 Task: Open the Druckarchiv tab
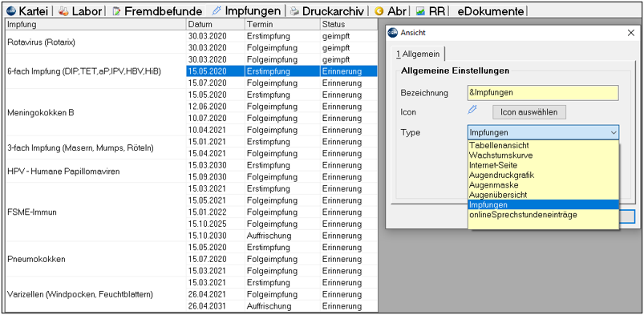326,10
